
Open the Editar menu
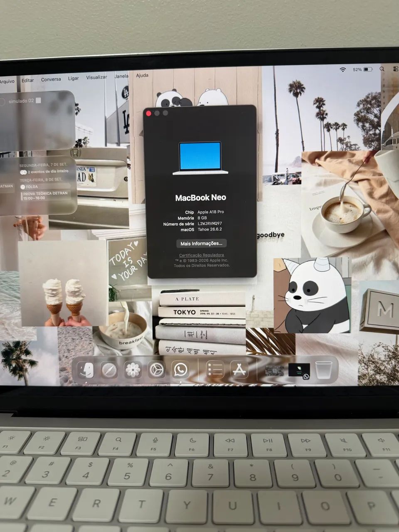pyautogui.click(x=28, y=80)
